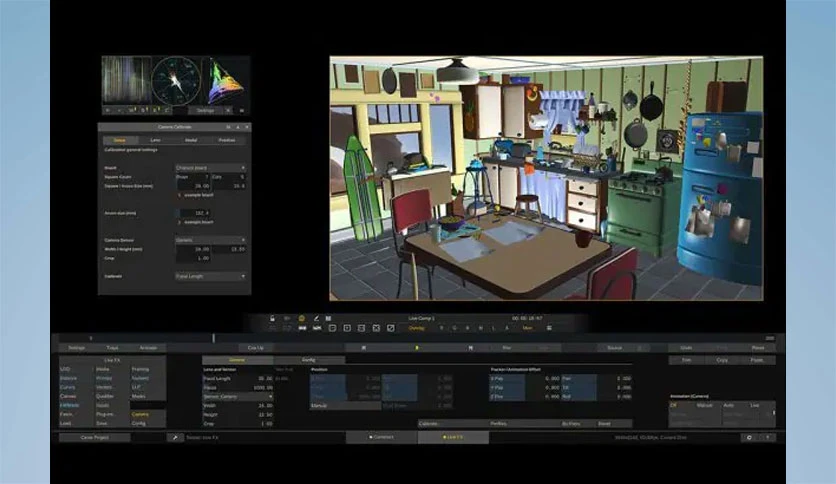The width and height of the screenshot is (836, 484).
Task: Open Camera Sensor dropdown in Calibrate panel
Action: coord(211,240)
